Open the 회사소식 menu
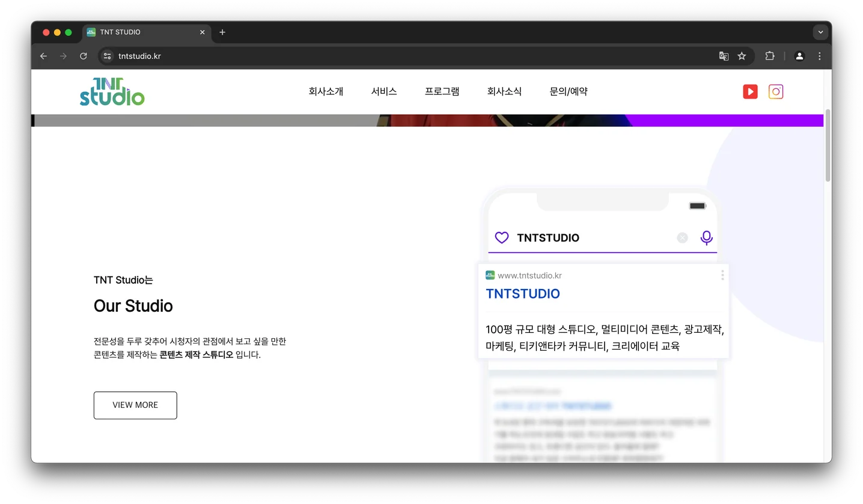Viewport: 863px width, 504px height. tap(504, 92)
